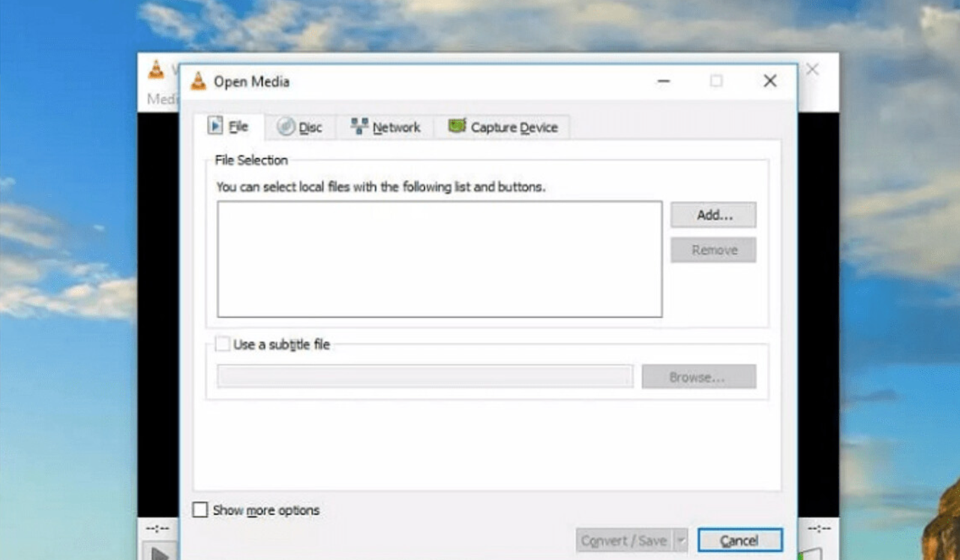
Task: Click the Remove button
Action: 713,250
